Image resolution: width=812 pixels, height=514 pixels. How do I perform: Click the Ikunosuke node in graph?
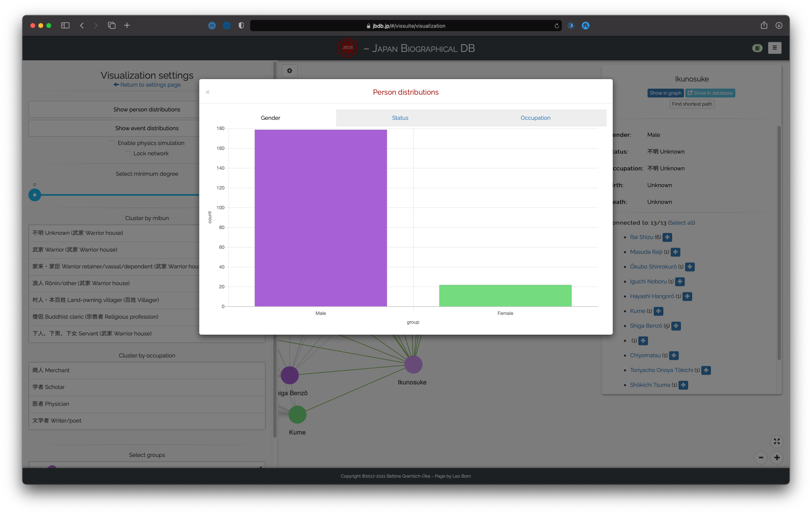point(413,365)
